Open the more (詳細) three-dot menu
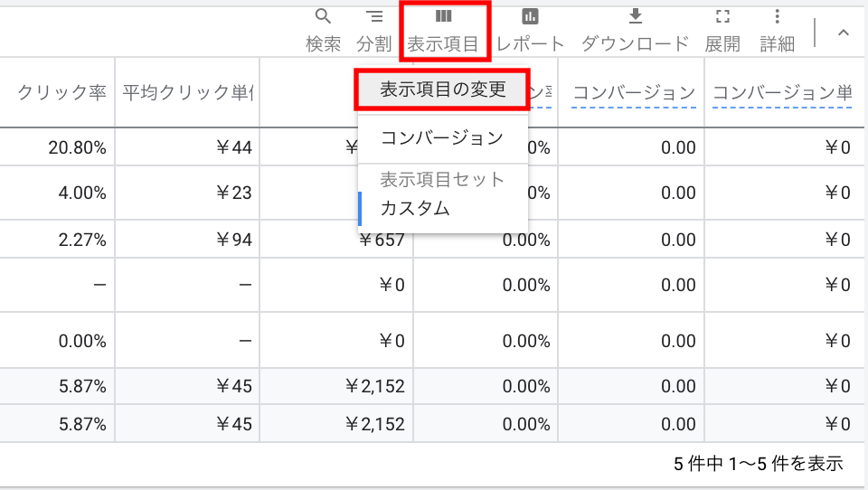Screen dimensions: 868x490 point(777,16)
